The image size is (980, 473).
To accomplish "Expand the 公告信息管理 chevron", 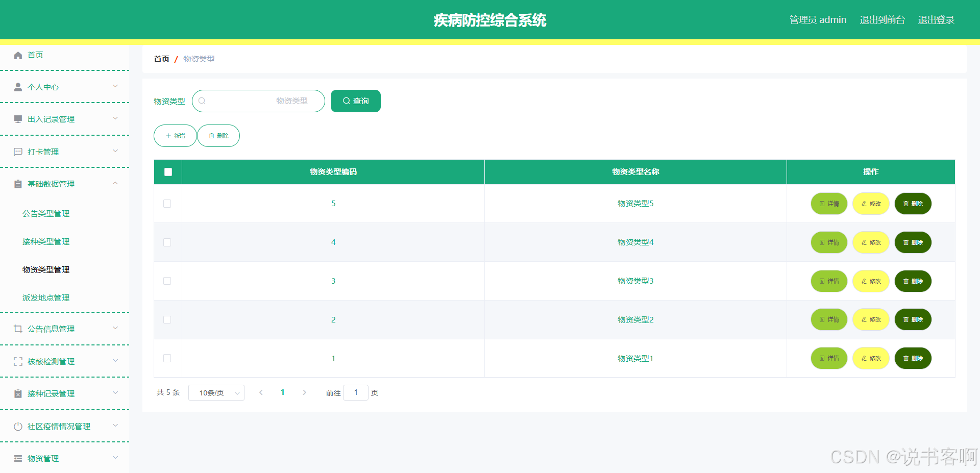I will (x=115, y=328).
